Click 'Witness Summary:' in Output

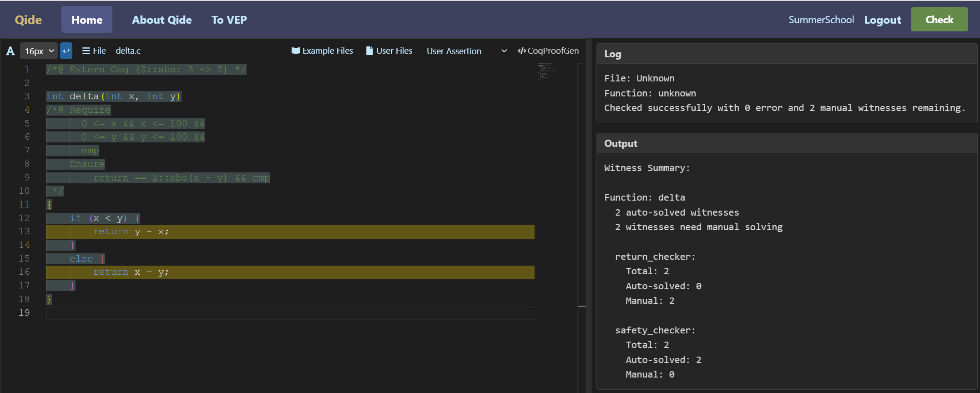point(647,168)
